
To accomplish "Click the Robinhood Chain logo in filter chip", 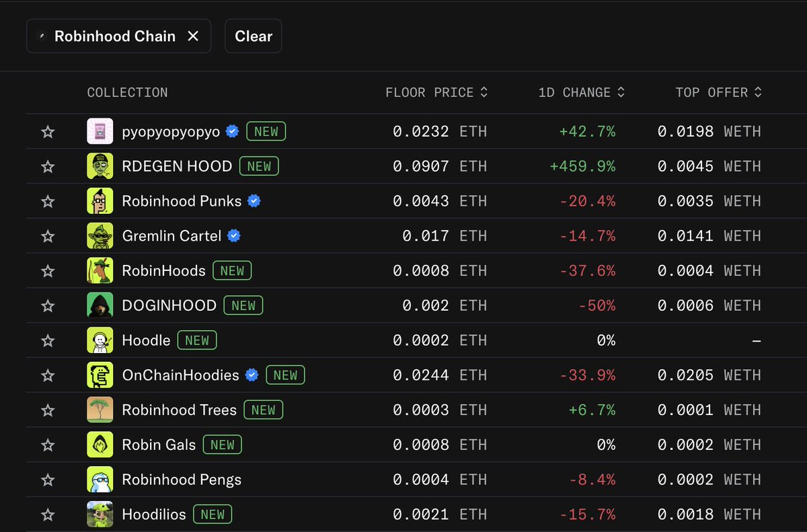I will click(43, 36).
